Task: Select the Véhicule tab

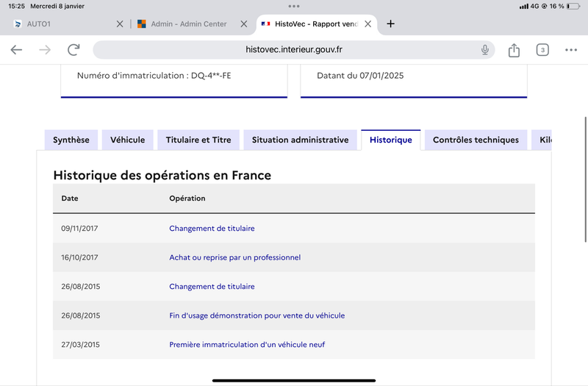Action: pos(127,140)
